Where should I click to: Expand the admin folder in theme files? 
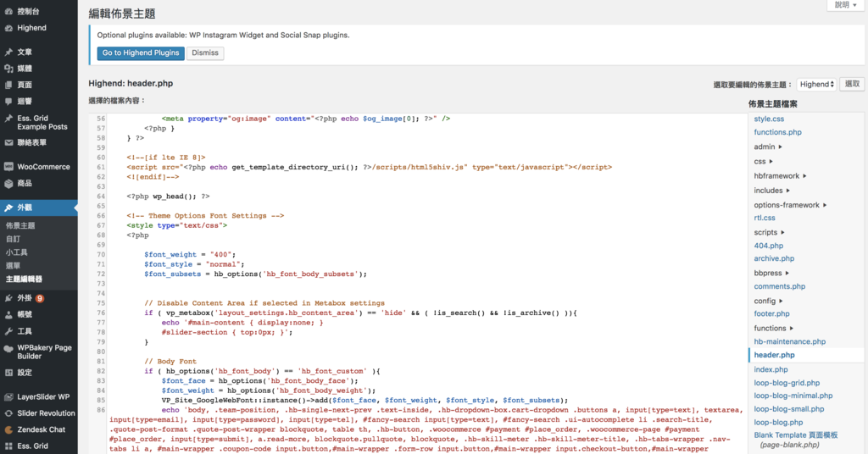(x=768, y=147)
